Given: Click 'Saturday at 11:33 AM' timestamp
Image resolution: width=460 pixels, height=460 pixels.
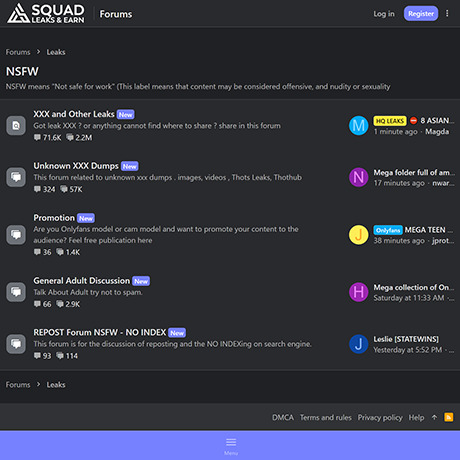Looking at the screenshot, I should 409,298.
